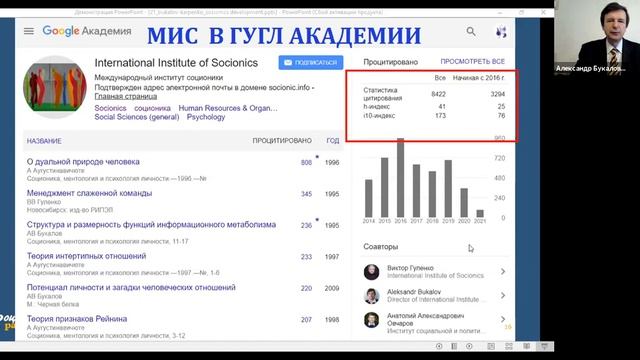Viewport: 640px width, 360px height.
Task: Click Анатолий Овчаров's avatar picture
Action: coord(371,320)
